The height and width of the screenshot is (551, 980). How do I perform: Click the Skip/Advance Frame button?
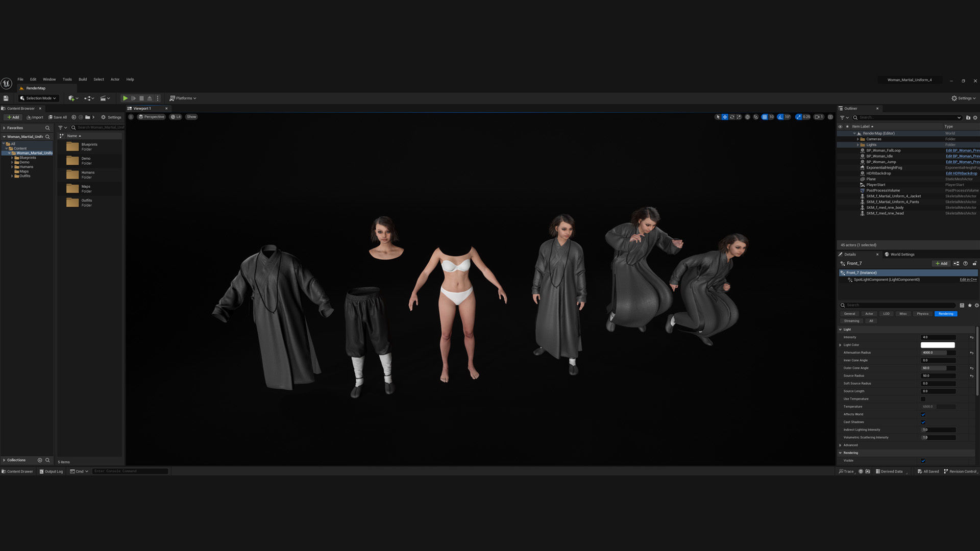tap(134, 98)
